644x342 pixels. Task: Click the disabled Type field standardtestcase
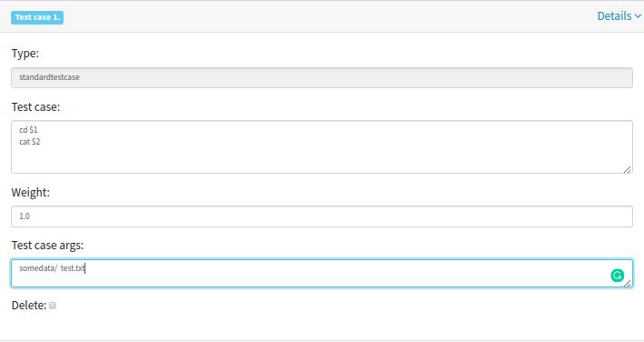tap(322, 77)
